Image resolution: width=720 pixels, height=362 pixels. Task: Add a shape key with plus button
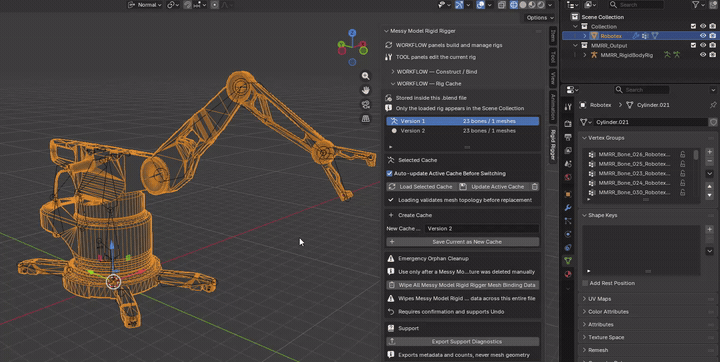click(x=709, y=229)
